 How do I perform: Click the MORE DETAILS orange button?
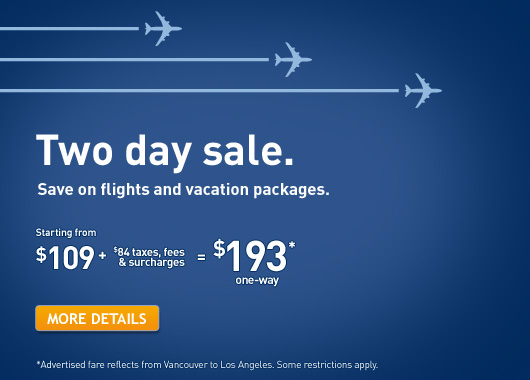coord(97,318)
